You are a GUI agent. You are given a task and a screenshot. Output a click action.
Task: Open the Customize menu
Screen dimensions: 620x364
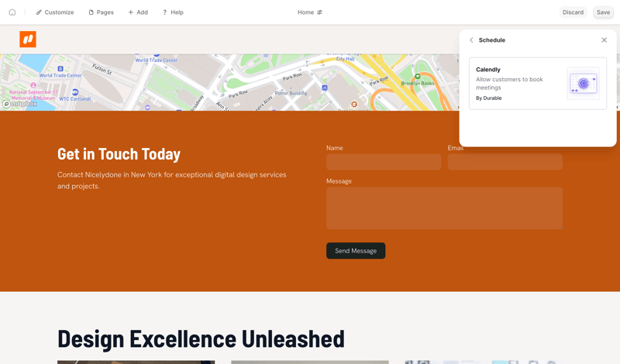tap(54, 12)
